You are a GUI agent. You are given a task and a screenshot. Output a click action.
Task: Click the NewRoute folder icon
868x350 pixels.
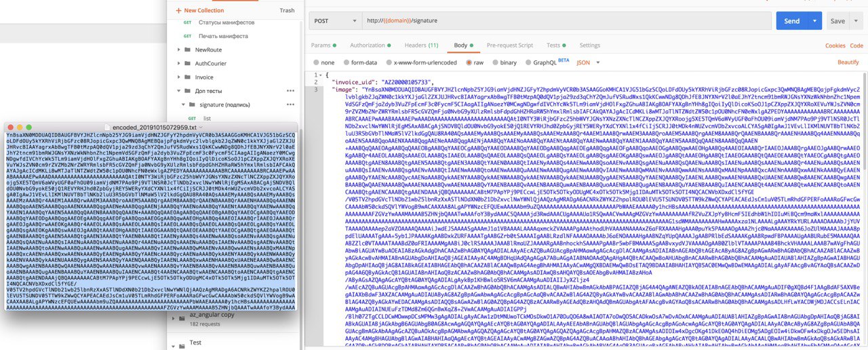tap(189, 50)
